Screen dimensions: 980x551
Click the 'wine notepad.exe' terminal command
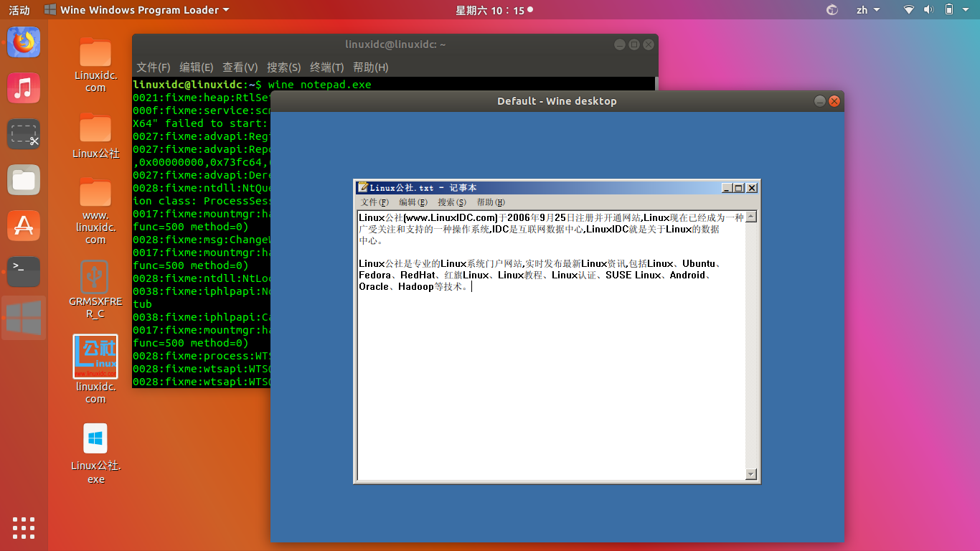tap(319, 85)
